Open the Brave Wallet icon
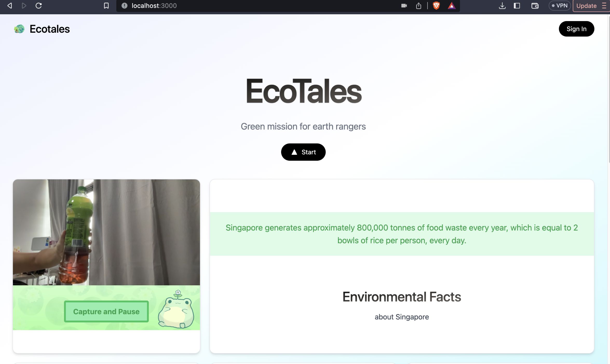The height and width of the screenshot is (364, 610). click(x=535, y=6)
